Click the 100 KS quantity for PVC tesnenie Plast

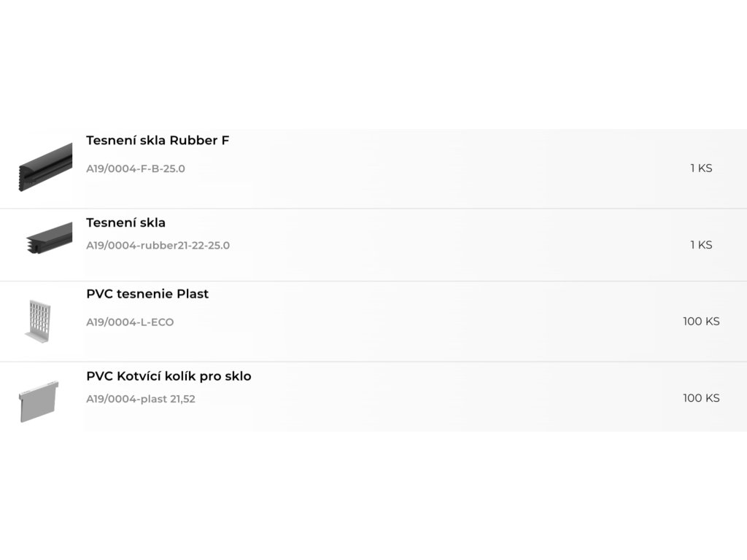click(701, 322)
